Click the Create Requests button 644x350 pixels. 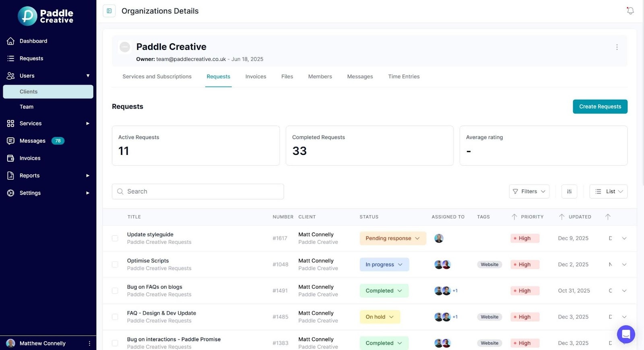click(x=600, y=107)
